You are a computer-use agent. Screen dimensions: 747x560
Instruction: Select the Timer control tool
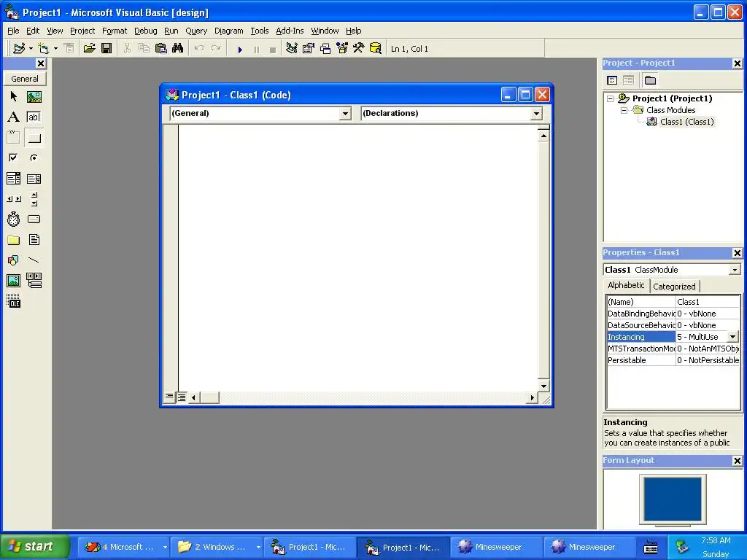point(13,219)
